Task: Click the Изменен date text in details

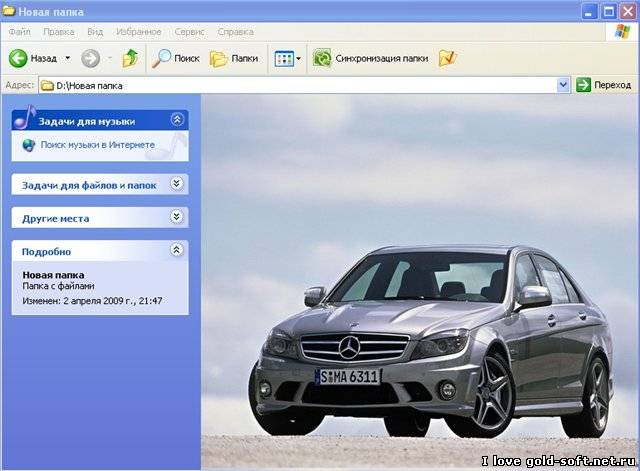Action: (92, 301)
